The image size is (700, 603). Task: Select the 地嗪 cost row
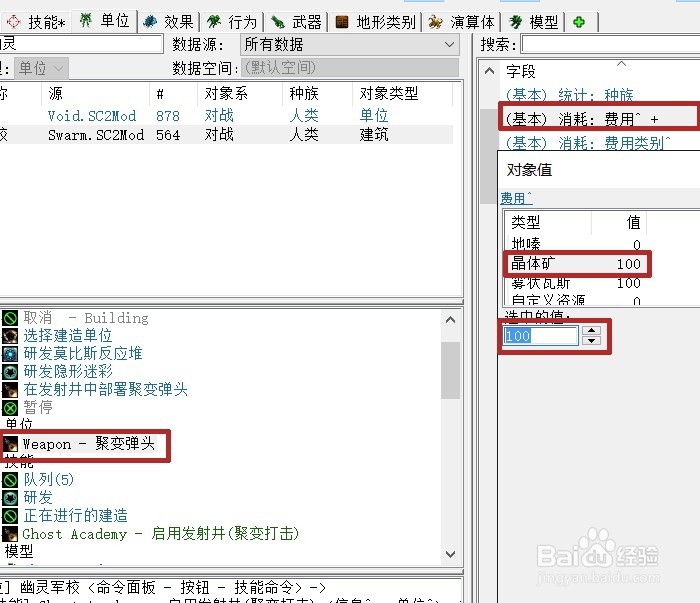coord(576,244)
